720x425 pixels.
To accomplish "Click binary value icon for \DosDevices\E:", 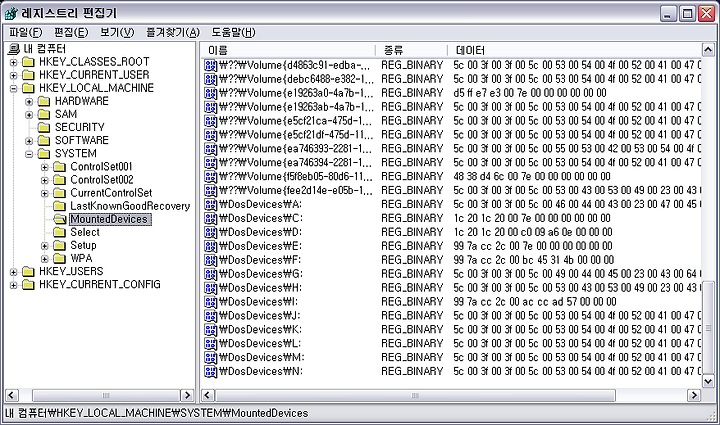I will pyautogui.click(x=210, y=246).
